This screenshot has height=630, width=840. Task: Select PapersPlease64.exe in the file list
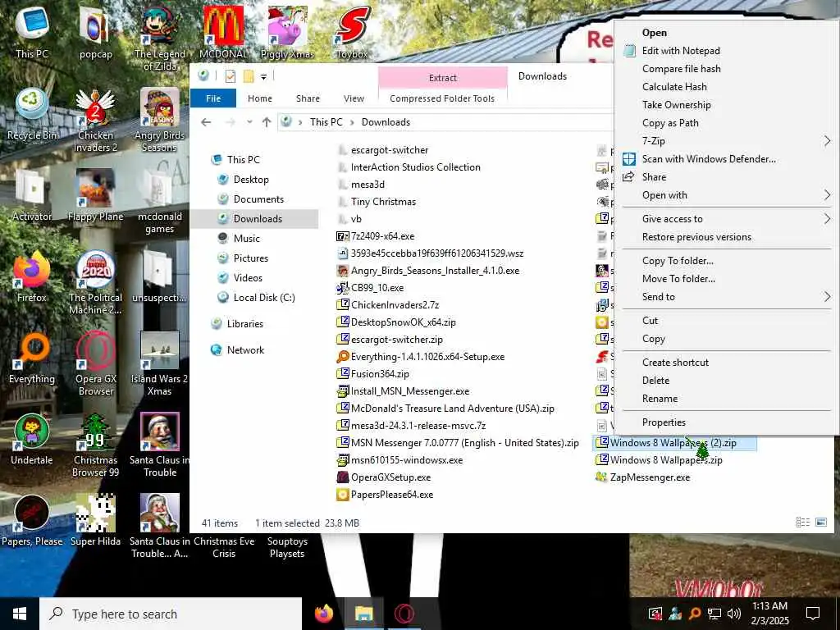pos(391,495)
